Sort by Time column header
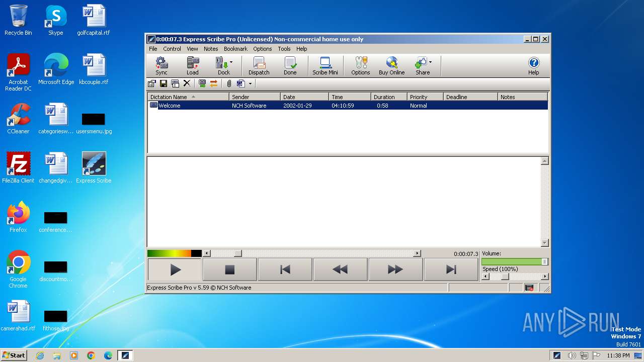Image resolution: width=644 pixels, height=362 pixels. 350,97
